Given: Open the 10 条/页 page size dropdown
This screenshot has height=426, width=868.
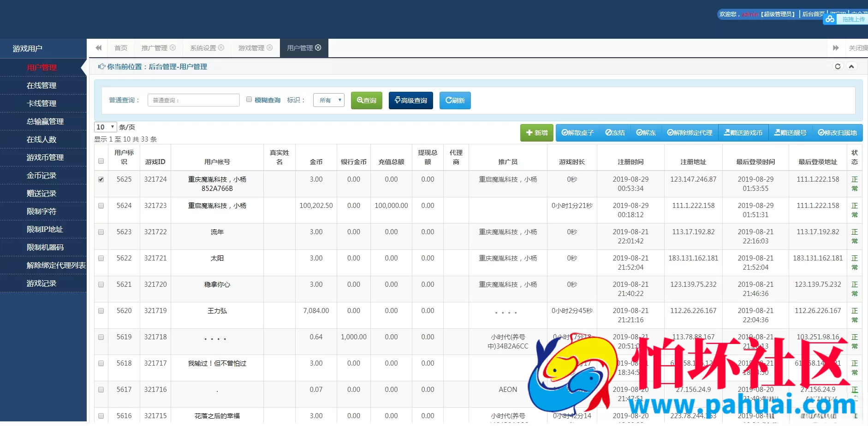Looking at the screenshot, I should pos(106,127).
